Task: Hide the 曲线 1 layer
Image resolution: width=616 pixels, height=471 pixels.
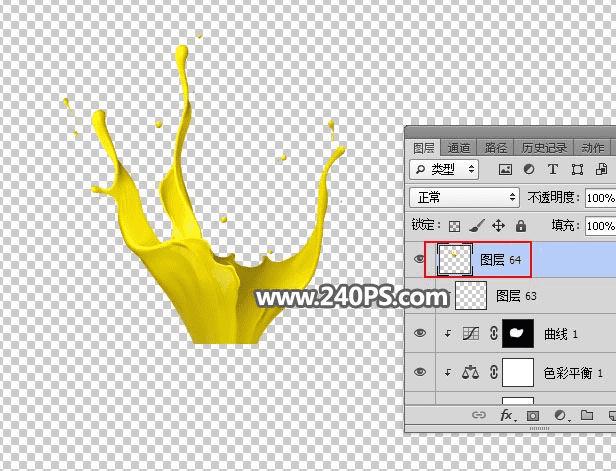Action: coord(420,333)
